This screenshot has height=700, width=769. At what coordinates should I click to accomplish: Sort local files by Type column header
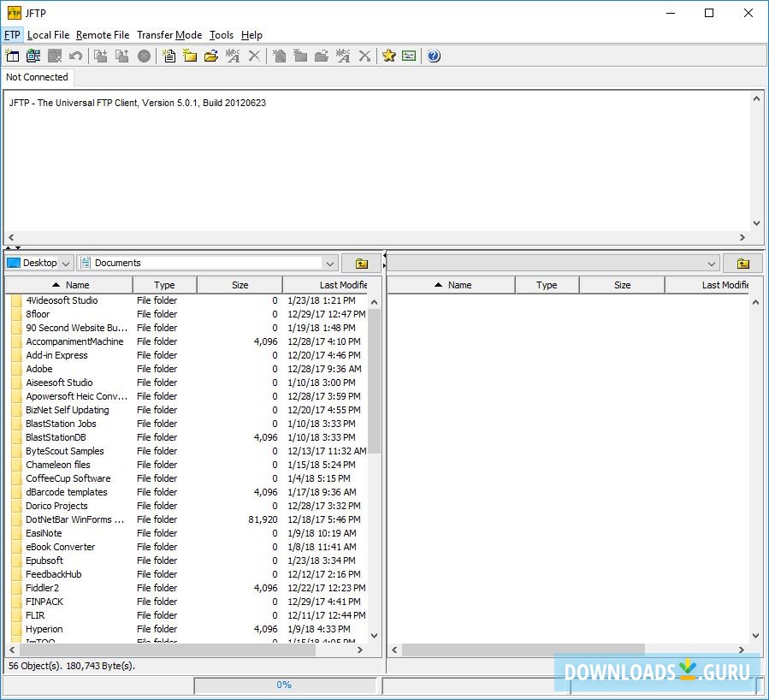click(x=164, y=285)
